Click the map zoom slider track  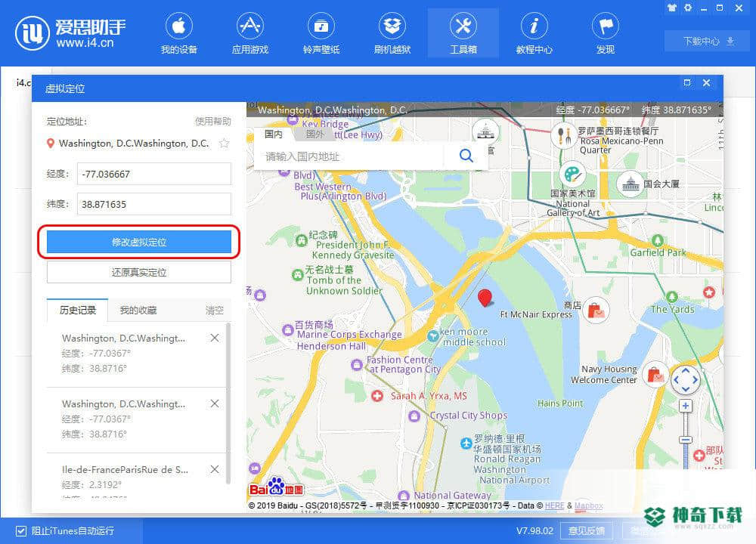(686, 440)
